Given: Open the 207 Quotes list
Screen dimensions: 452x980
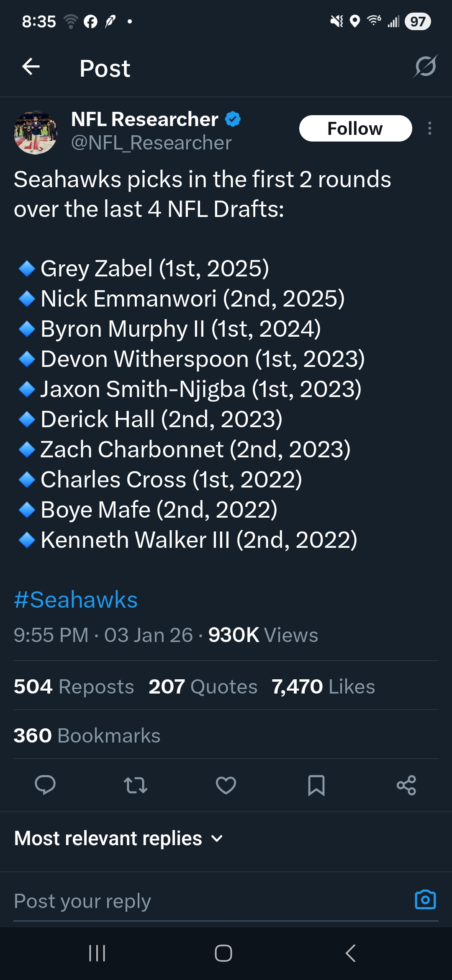Looking at the screenshot, I should pyautogui.click(x=203, y=687).
